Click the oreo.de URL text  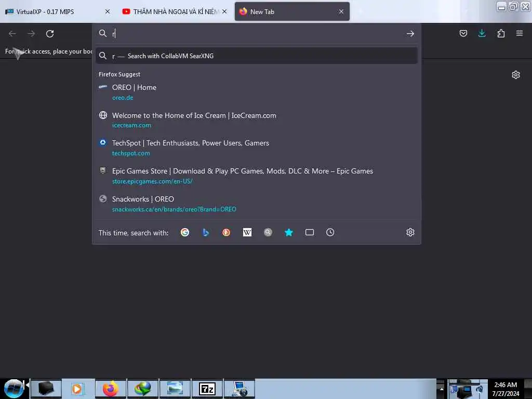[x=123, y=98]
